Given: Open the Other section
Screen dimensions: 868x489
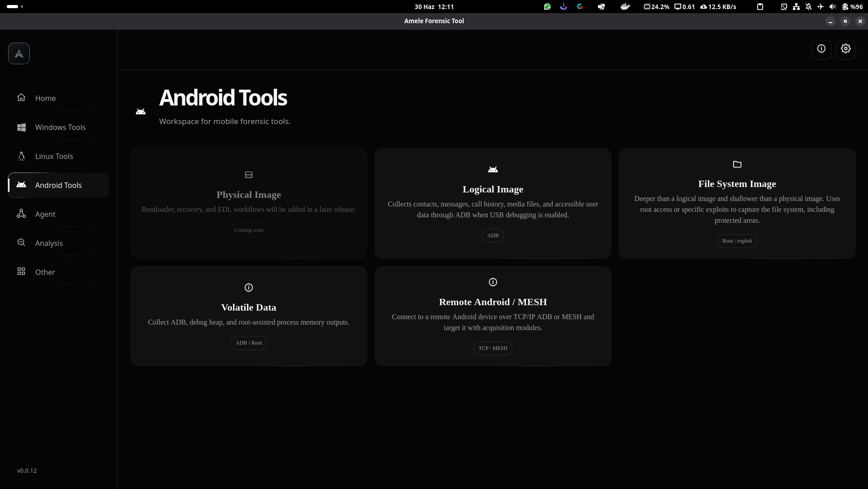Looking at the screenshot, I should pyautogui.click(x=58, y=272).
